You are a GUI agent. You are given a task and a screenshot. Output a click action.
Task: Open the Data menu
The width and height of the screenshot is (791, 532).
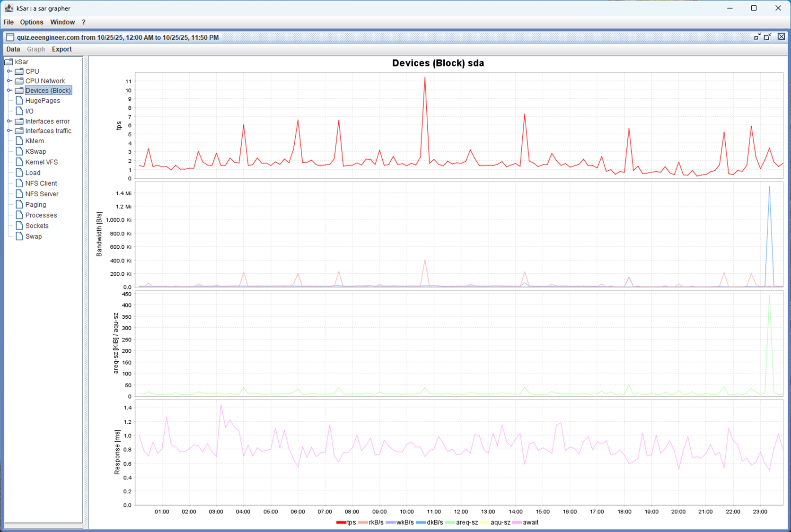[13, 49]
